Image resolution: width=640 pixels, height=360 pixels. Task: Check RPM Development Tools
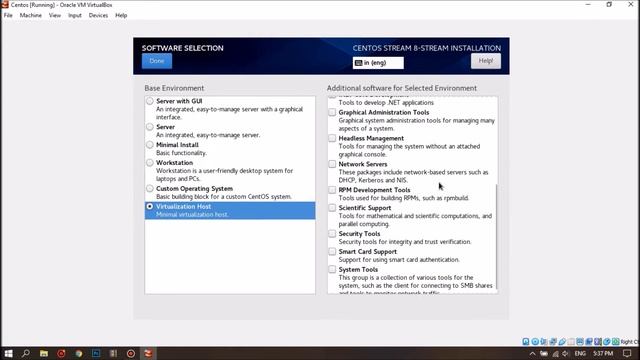(x=332, y=190)
